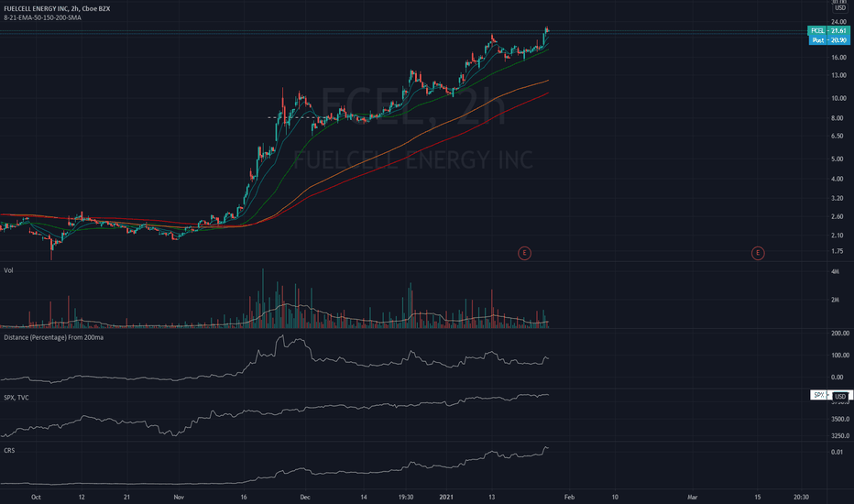Viewport: 854px width, 504px height.
Task: Click the 16 date label on time axis
Action: (x=244, y=497)
